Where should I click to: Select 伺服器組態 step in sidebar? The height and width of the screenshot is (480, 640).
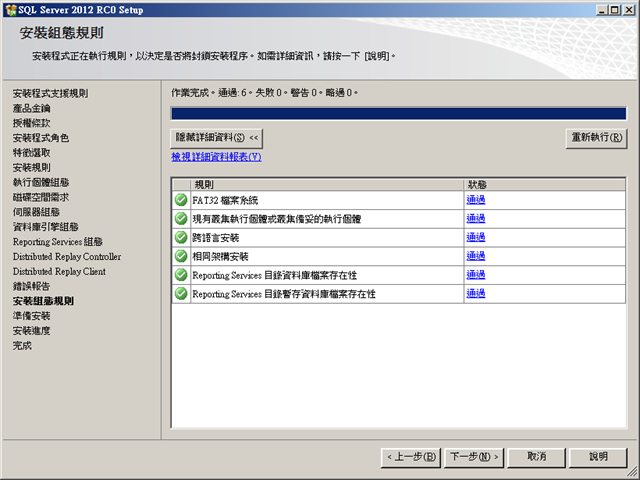[36, 212]
